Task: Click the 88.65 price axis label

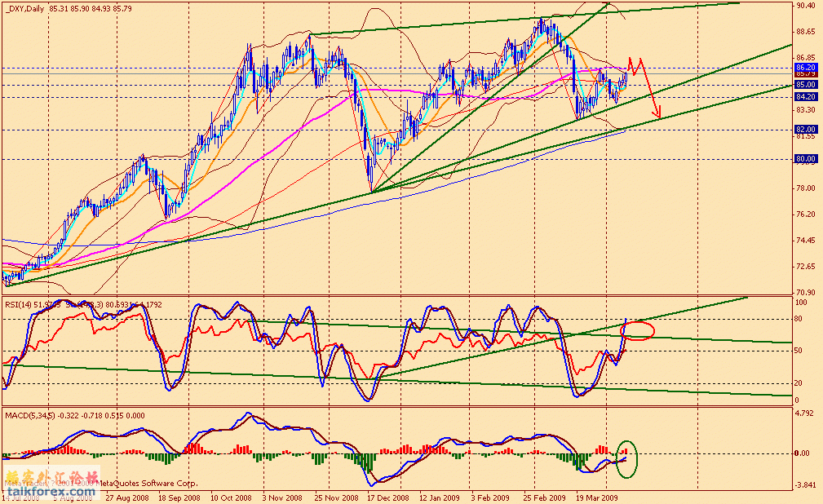Action: pos(806,32)
